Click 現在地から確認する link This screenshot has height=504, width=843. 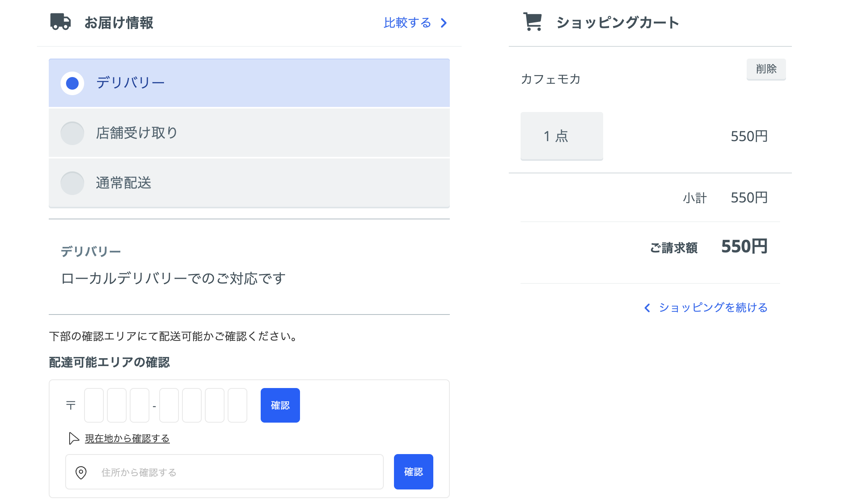coord(127,438)
